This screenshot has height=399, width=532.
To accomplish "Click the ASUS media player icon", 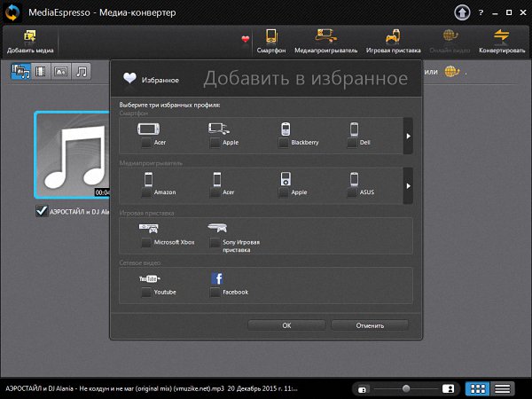I will [x=354, y=179].
